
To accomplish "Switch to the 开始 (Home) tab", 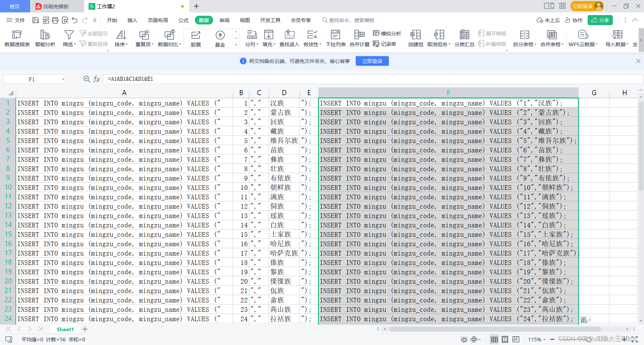I will pos(112,20).
